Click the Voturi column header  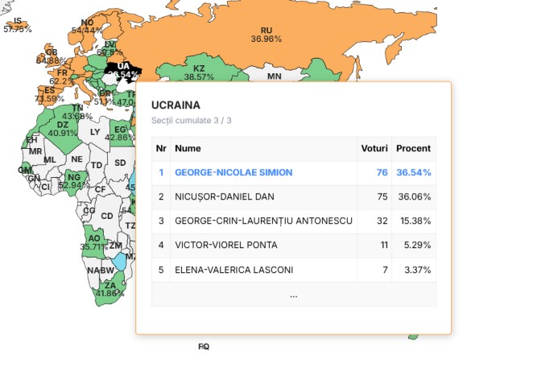(x=374, y=148)
